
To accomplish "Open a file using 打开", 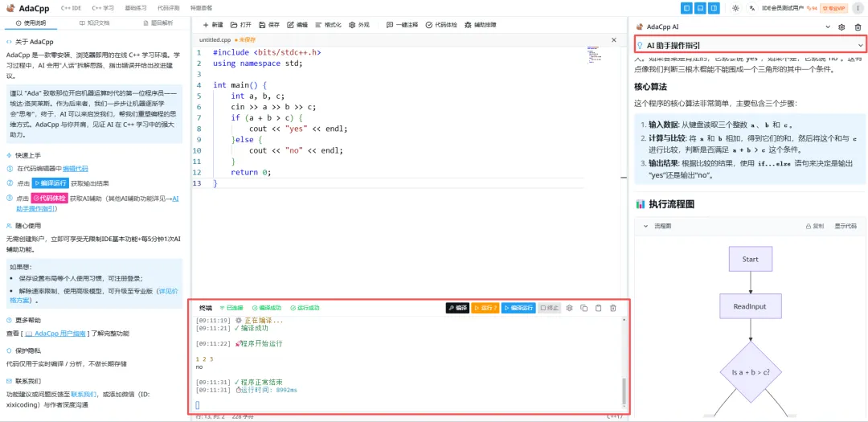I will tap(241, 25).
